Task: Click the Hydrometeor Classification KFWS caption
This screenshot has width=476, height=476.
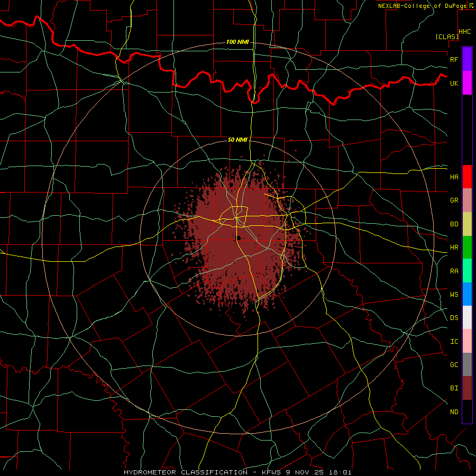Action: click(237, 472)
